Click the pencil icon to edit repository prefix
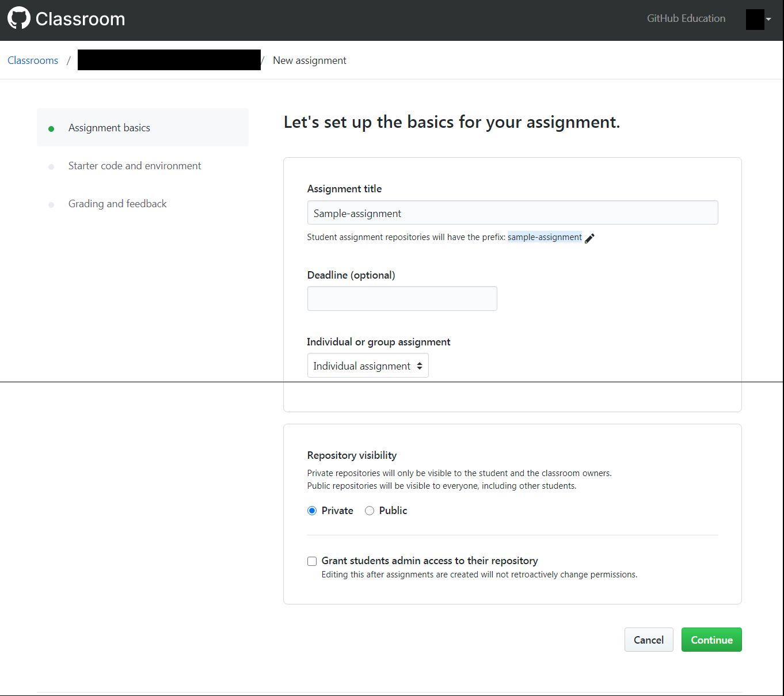784x696 pixels. [589, 238]
